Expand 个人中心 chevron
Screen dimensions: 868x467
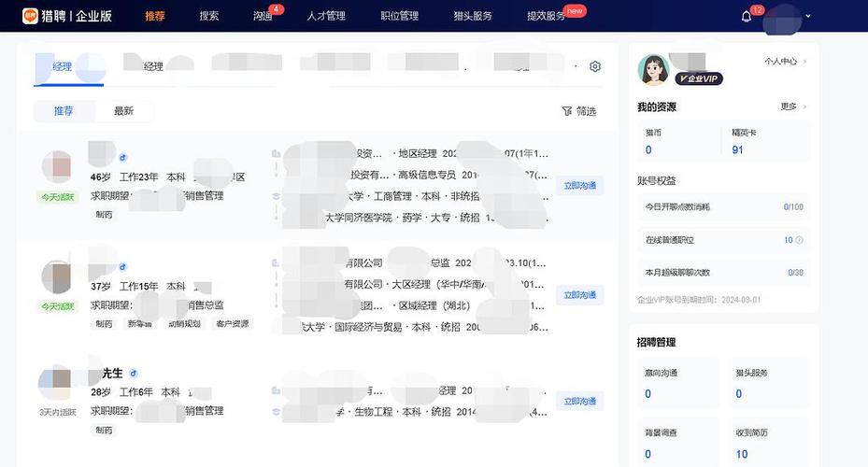[804, 62]
